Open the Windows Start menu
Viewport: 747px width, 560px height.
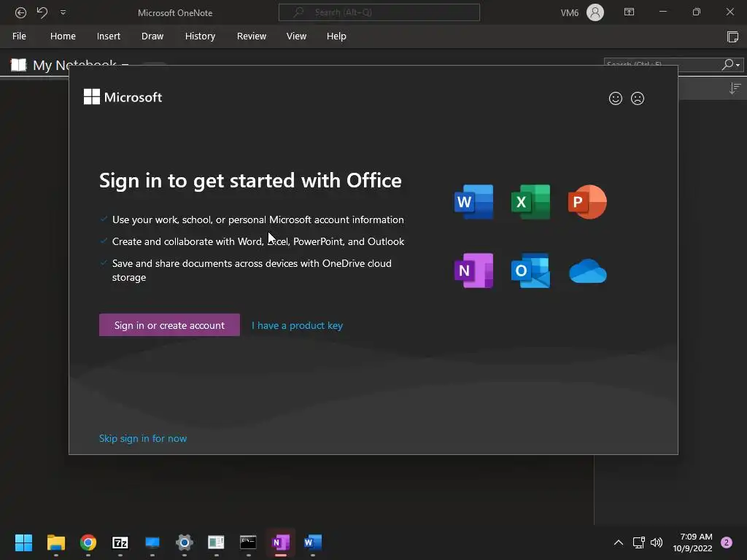24,542
